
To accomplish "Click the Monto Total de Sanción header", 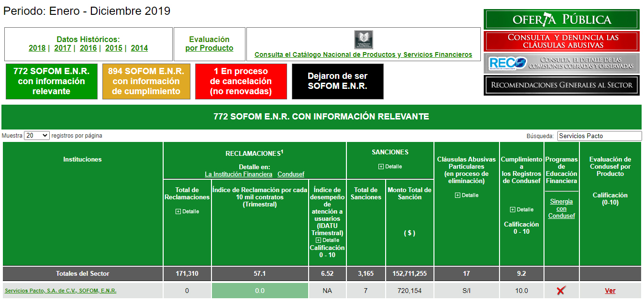I will (410, 194).
